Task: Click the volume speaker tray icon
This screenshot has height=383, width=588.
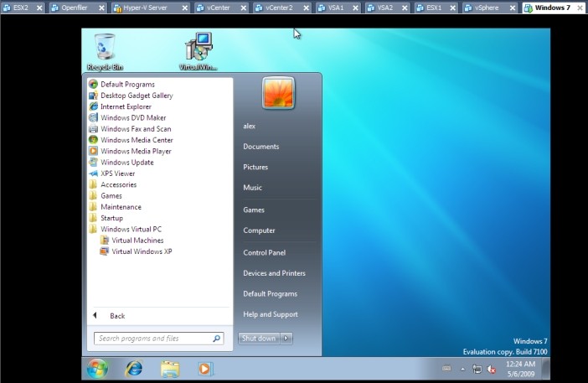Action: [x=491, y=368]
